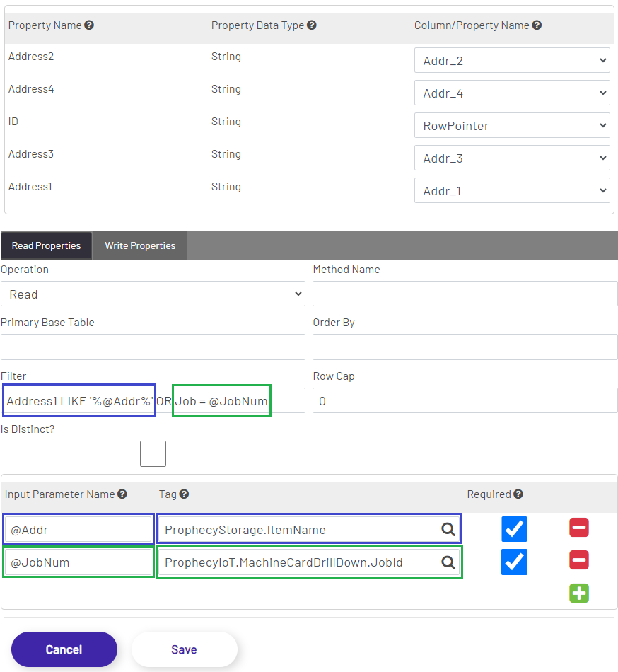Uncheck Required for the @JobNum parameter
This screenshot has height=672, width=618.
point(514,561)
